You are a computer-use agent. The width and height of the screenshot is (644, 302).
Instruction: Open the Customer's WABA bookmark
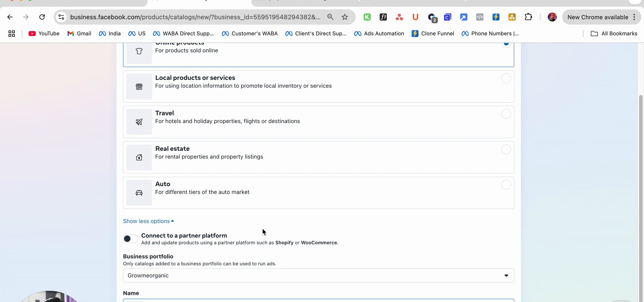(x=250, y=34)
